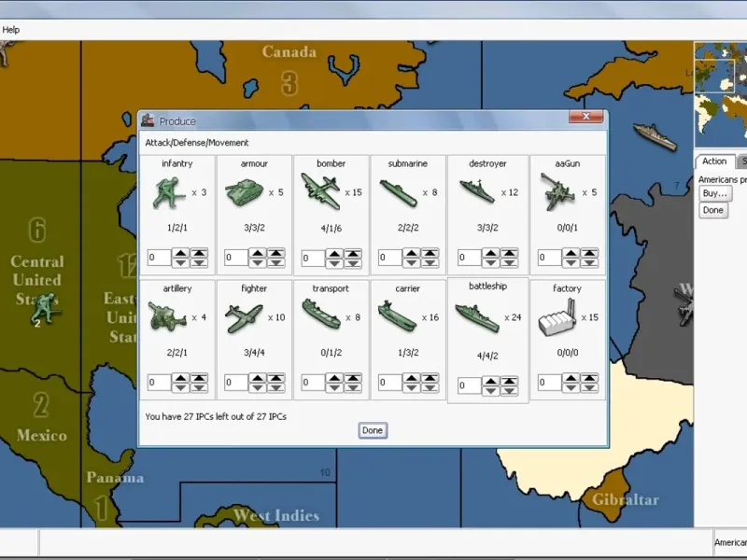Focus the factory quantity field
This screenshot has width=747, height=560.
tap(550, 383)
